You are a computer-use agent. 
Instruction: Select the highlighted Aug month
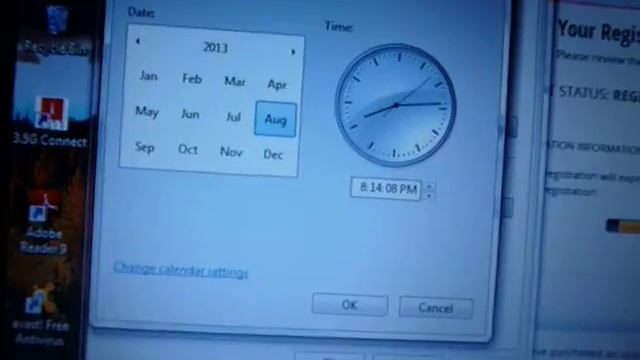[276, 119]
